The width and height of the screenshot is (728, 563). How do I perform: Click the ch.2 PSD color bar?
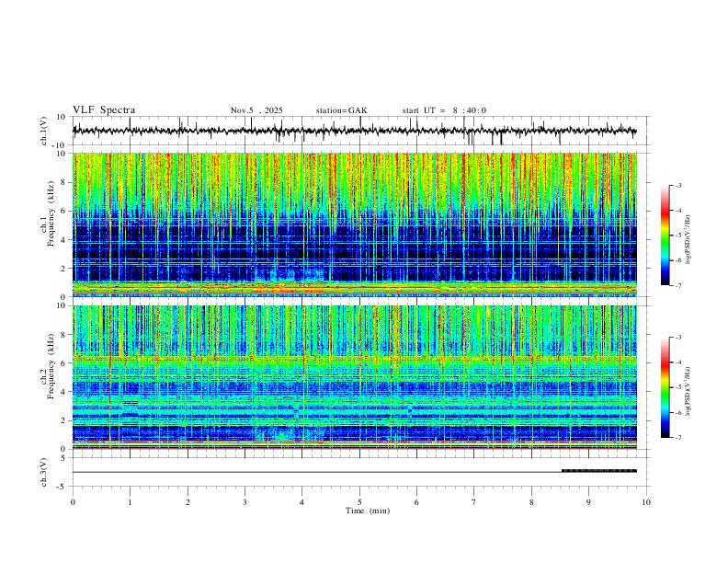point(665,387)
